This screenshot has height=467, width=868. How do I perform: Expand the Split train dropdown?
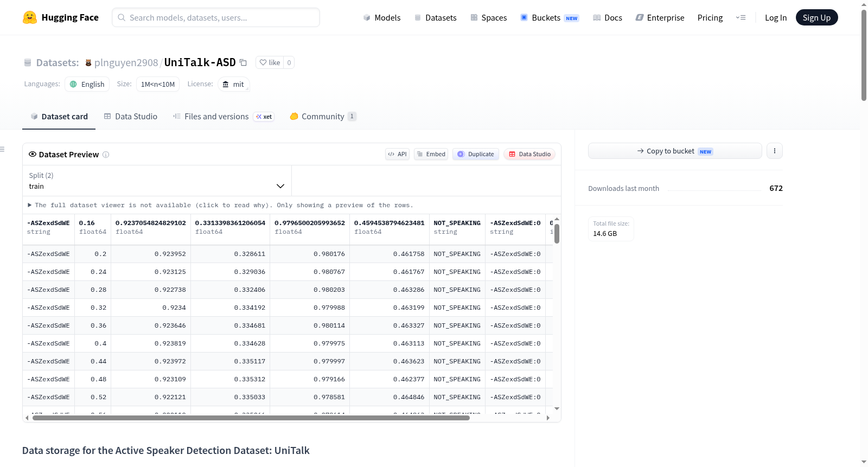click(x=157, y=181)
